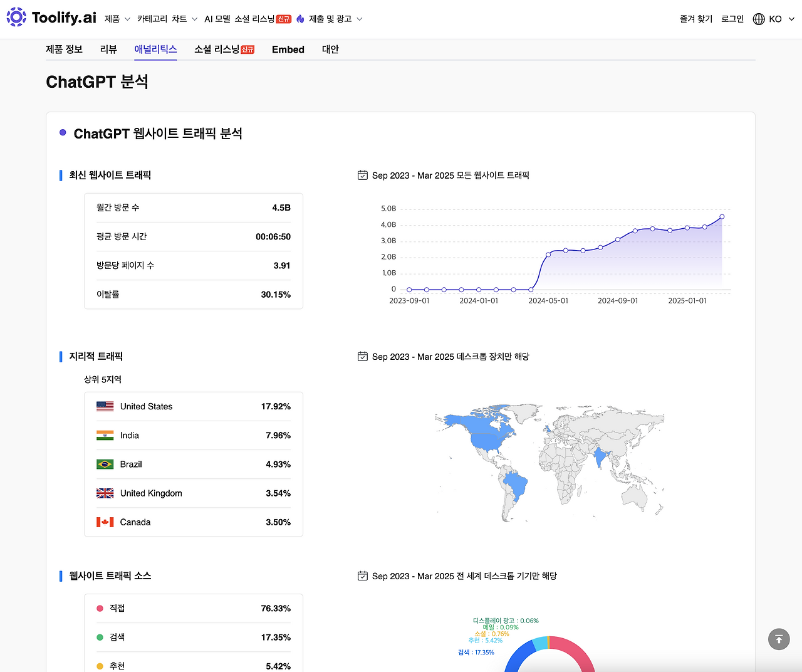
Task: Click the highlighted peak data point on the line chart
Action: pyautogui.click(x=722, y=216)
